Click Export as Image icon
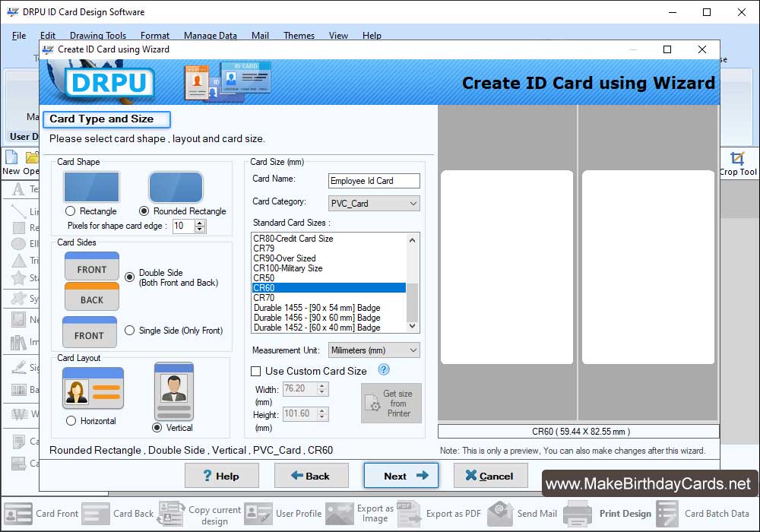The image size is (760, 532). [340, 514]
